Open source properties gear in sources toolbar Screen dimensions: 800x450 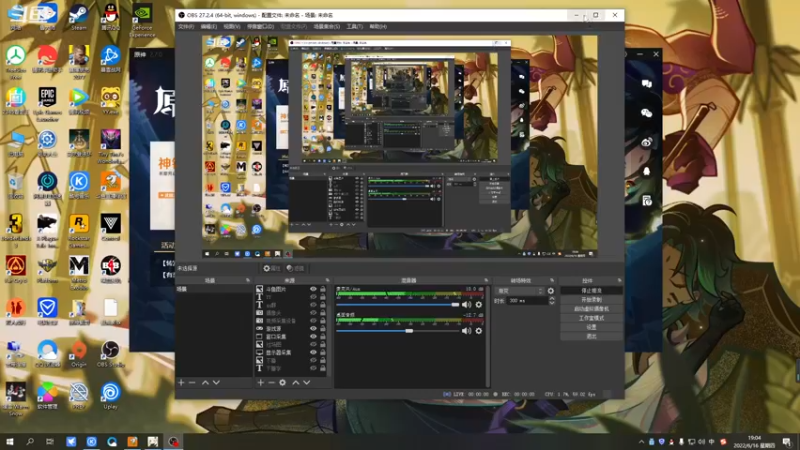coord(283,382)
